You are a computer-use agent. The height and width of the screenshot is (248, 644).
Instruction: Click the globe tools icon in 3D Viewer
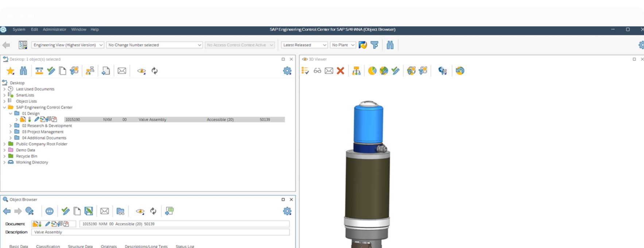click(442, 71)
